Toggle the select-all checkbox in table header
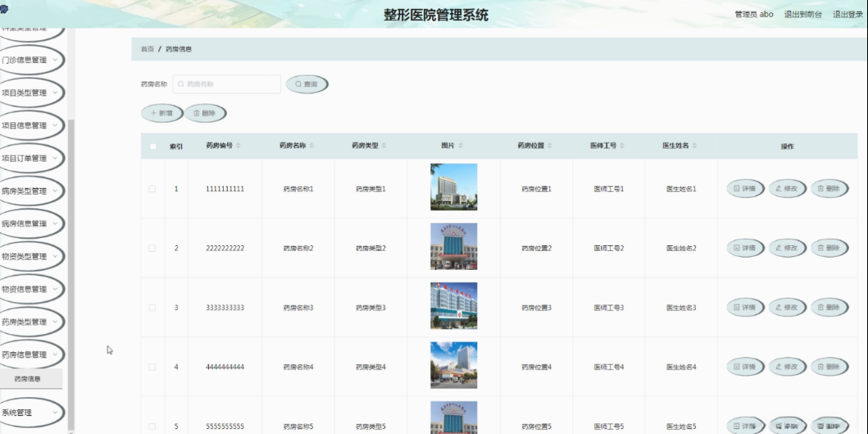 tap(152, 146)
